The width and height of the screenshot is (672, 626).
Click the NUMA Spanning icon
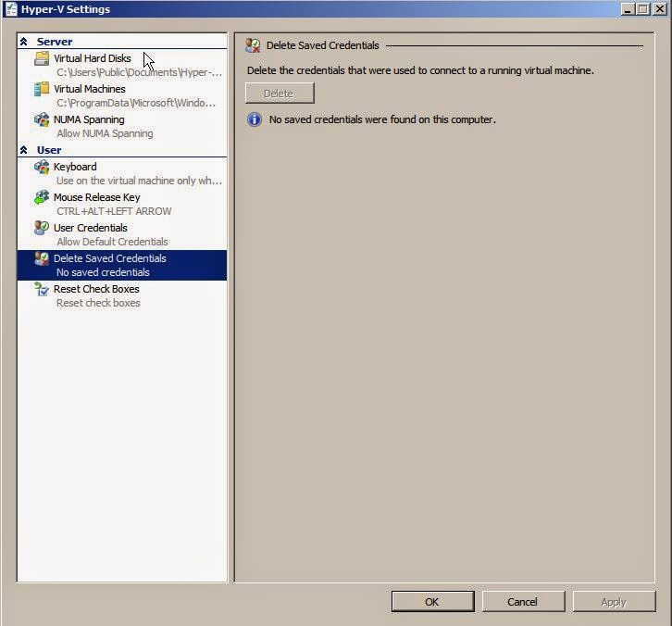coord(42,119)
